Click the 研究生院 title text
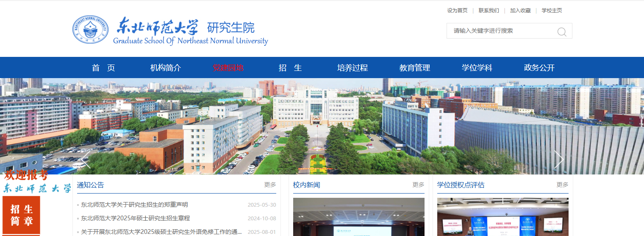 [231, 28]
